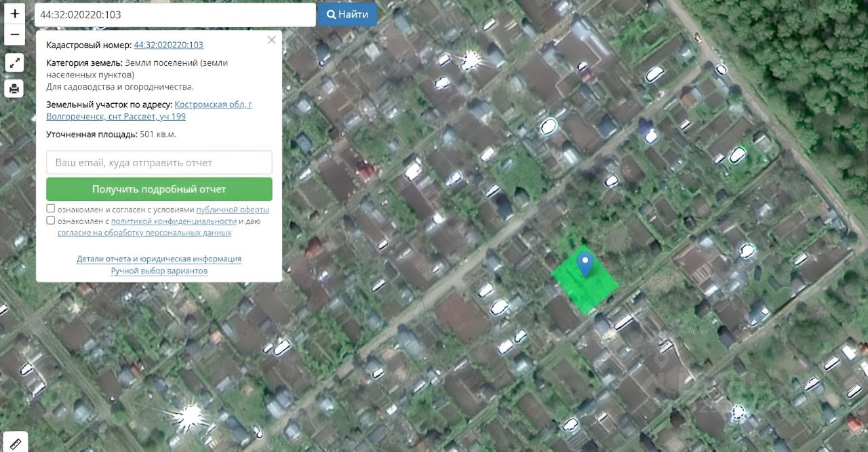Click the Найти search button
868x452 pixels.
pos(348,14)
